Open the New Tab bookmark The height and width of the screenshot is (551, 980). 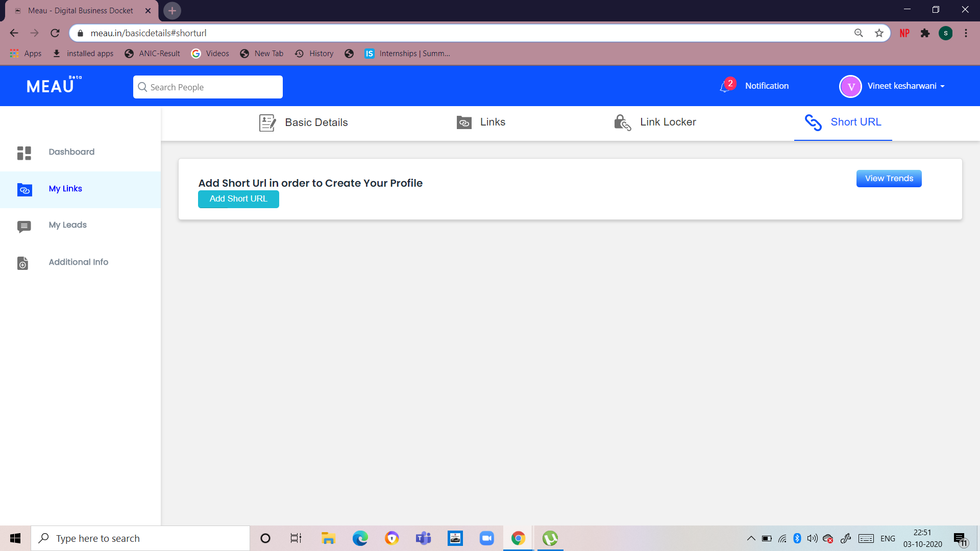[262, 54]
